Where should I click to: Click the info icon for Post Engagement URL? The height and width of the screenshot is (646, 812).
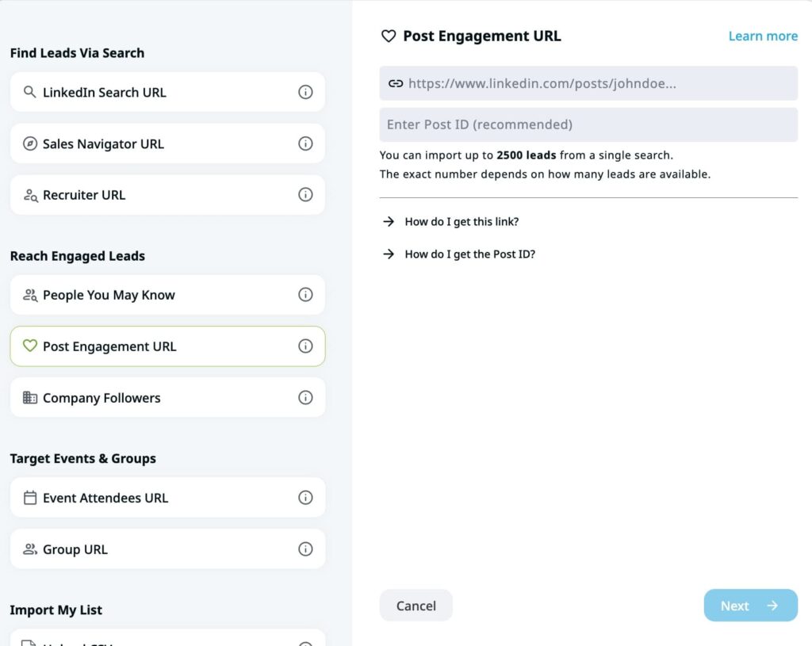point(305,346)
